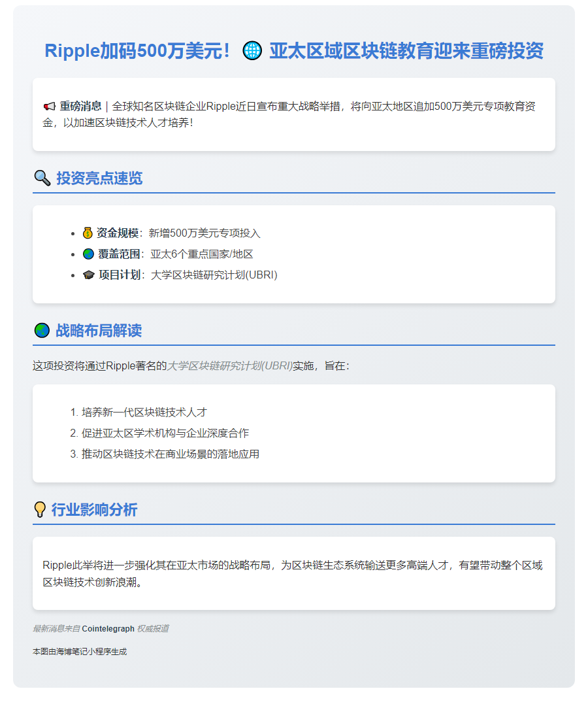Click the headline text Ripple加码500万美元
588x708 pixels.
[x=137, y=50]
